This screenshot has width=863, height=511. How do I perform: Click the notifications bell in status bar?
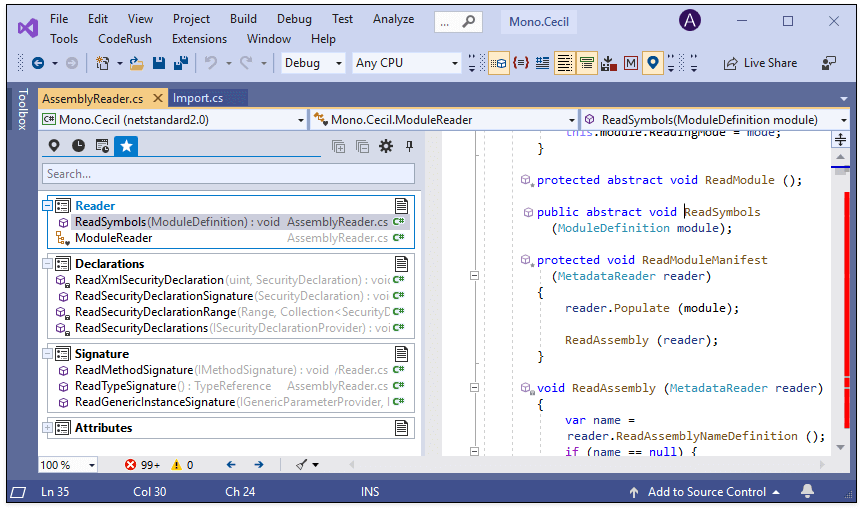(807, 492)
